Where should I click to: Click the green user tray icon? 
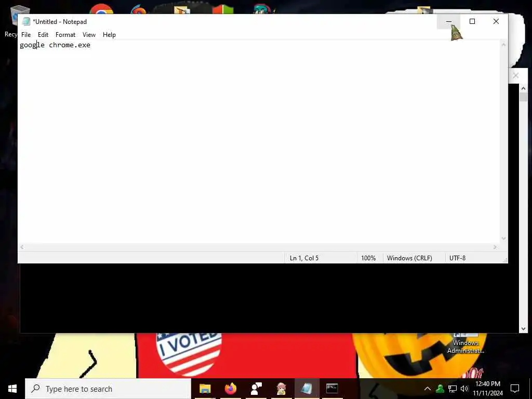click(x=440, y=389)
